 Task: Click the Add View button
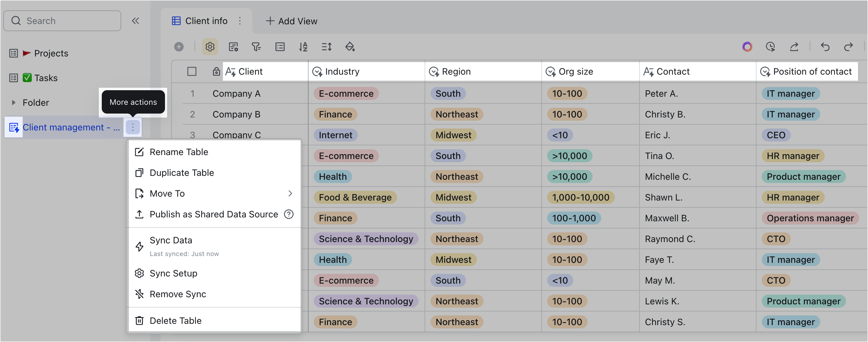point(291,21)
